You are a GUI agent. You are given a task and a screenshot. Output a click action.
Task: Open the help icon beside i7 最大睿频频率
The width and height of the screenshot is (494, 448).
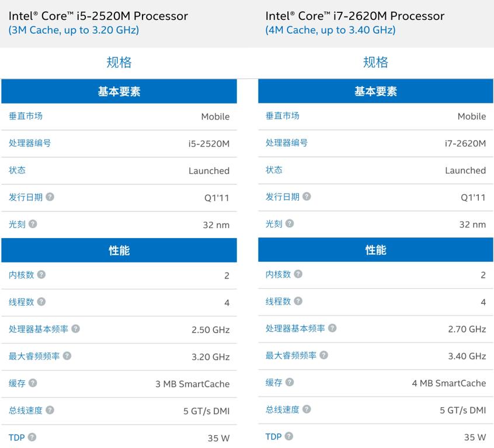pos(325,356)
